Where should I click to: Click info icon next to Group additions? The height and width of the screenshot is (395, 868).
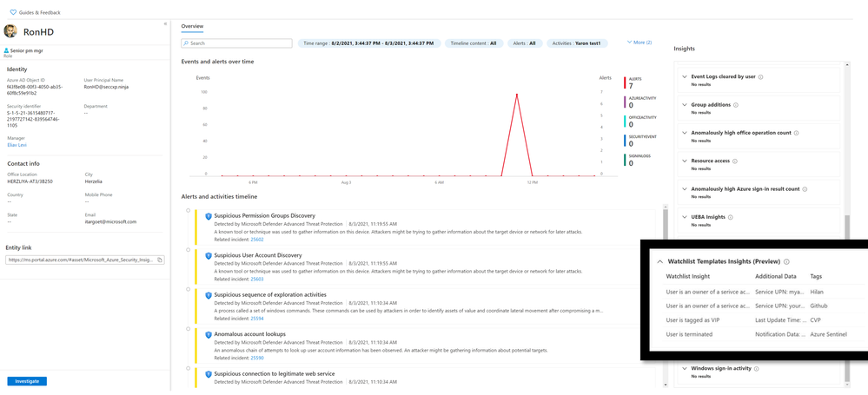pos(737,104)
